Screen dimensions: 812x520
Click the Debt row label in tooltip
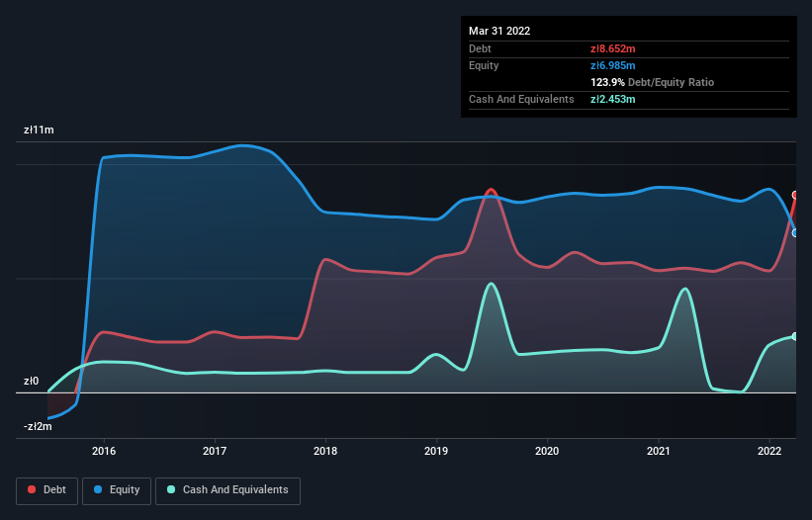coord(480,48)
